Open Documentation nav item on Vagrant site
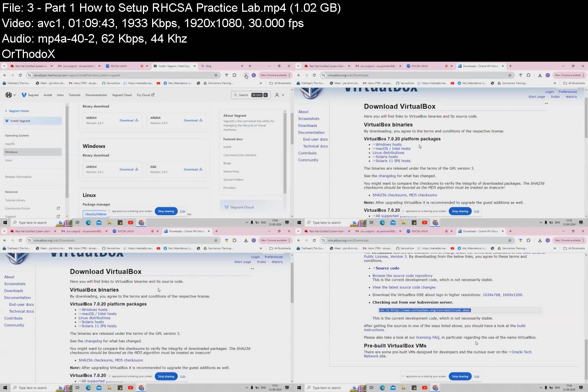588x392 pixels. click(96, 95)
